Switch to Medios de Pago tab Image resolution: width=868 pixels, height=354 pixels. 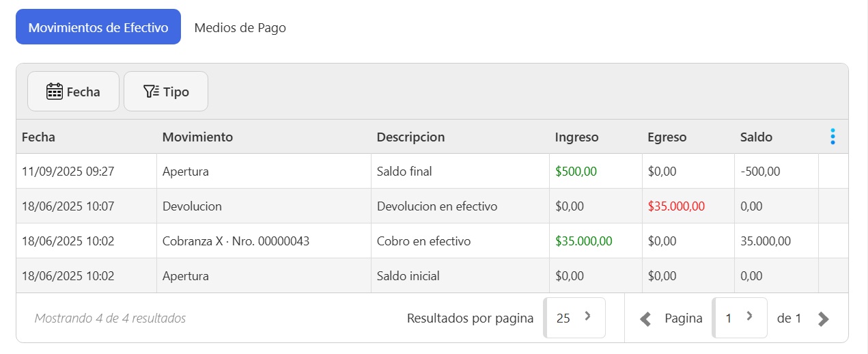click(x=240, y=28)
